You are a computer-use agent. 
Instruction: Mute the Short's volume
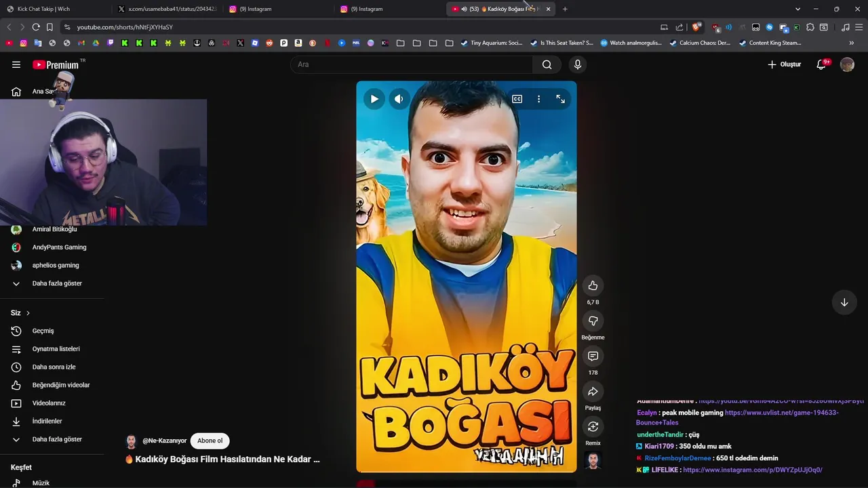click(399, 99)
